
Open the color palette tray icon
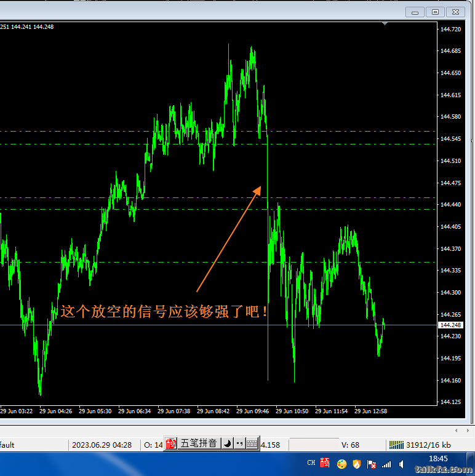point(341,464)
